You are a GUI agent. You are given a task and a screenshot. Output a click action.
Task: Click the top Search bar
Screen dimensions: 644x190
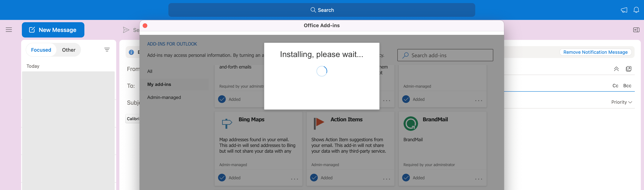(x=321, y=10)
